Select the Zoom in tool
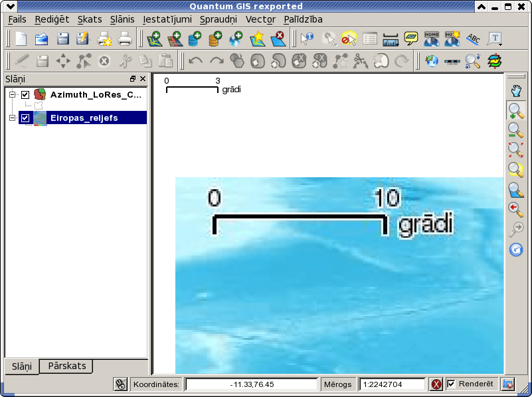532x397 pixels. (x=515, y=111)
